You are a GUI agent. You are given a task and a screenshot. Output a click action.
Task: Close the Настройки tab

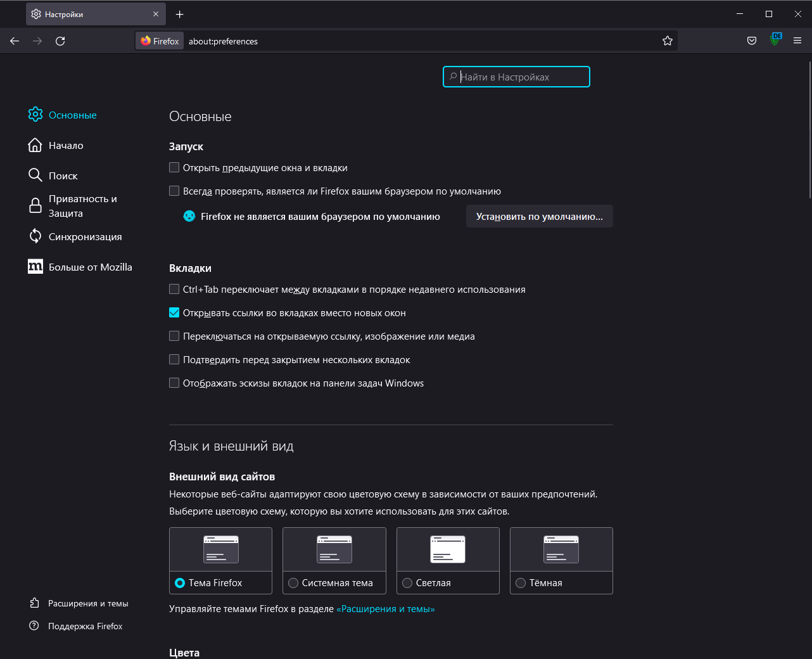pyautogui.click(x=156, y=14)
